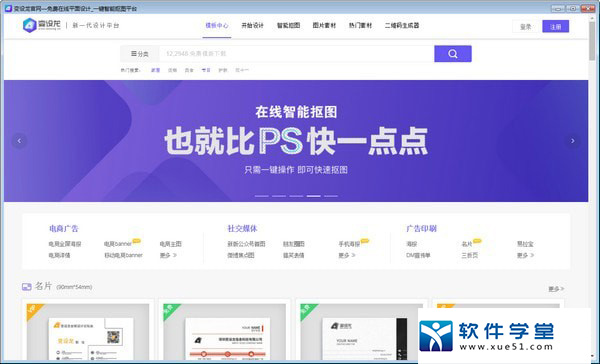Open the 图片素材 nav item
The width and height of the screenshot is (600, 364).
click(x=324, y=25)
